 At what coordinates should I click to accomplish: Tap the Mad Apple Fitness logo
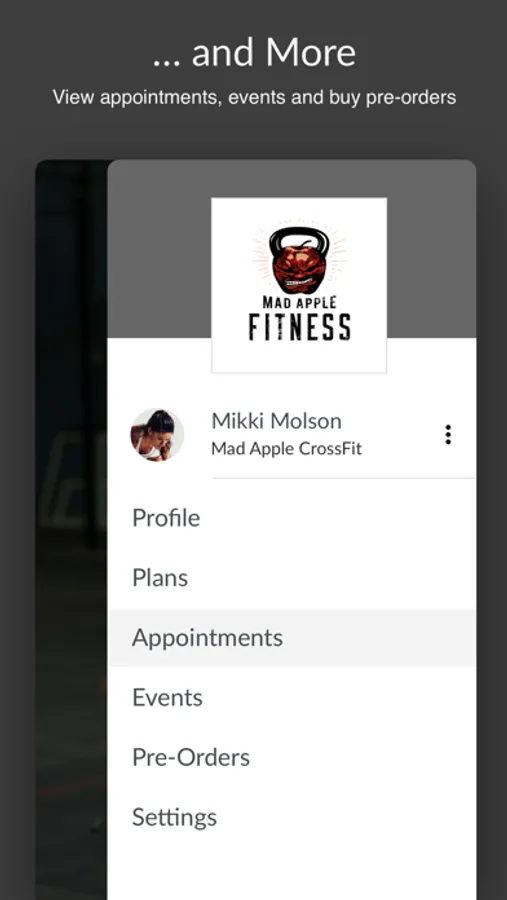(x=299, y=285)
